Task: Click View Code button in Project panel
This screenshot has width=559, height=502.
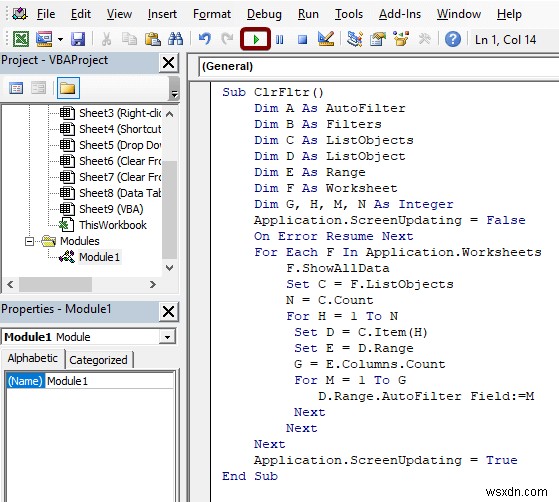Action: pos(16,88)
